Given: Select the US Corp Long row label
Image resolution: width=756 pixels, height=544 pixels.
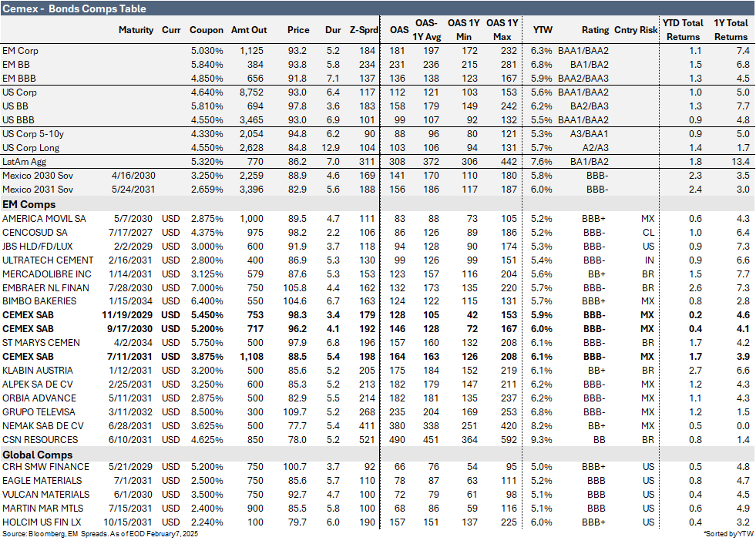Looking at the screenshot, I should click(x=31, y=148).
